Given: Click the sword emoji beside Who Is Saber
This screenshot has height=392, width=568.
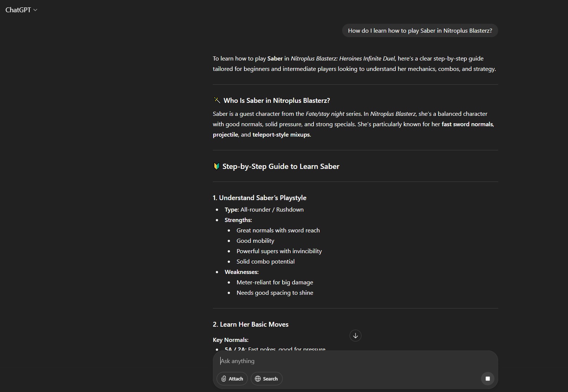Looking at the screenshot, I should (217, 100).
